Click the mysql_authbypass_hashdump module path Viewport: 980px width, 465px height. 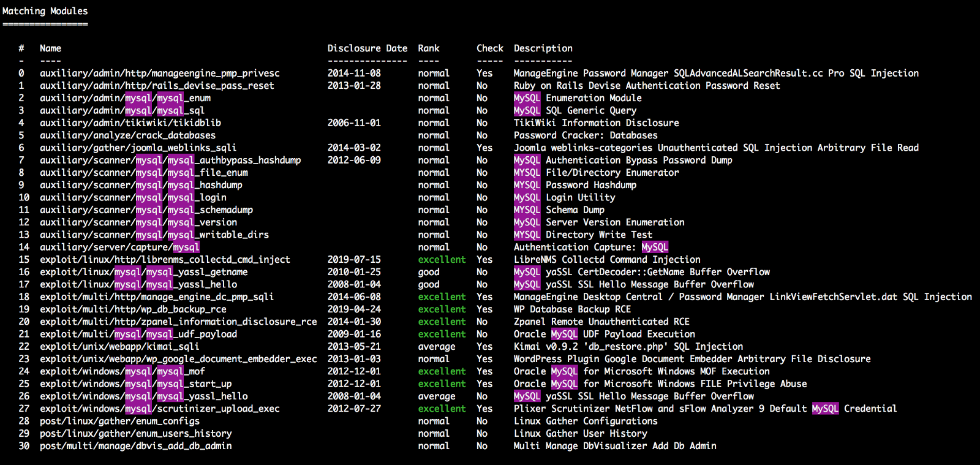pyautogui.click(x=170, y=161)
